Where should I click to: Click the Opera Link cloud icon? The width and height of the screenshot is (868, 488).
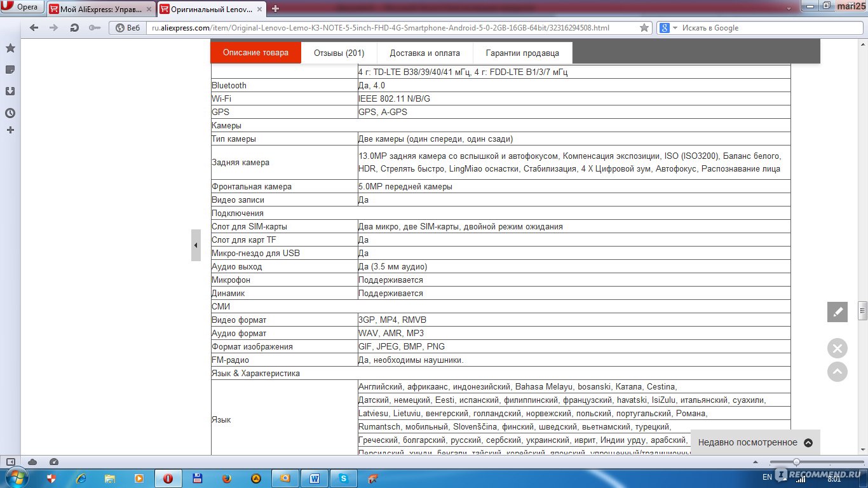tap(32, 462)
